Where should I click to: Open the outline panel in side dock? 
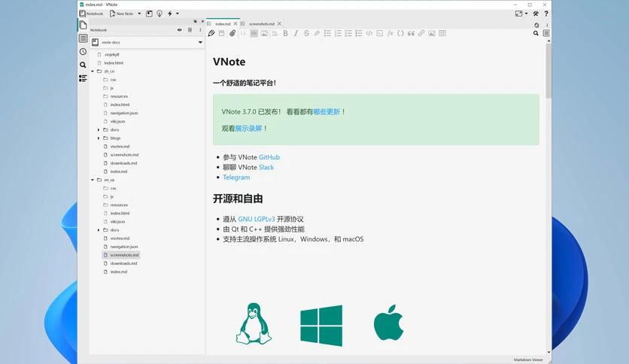[83, 78]
